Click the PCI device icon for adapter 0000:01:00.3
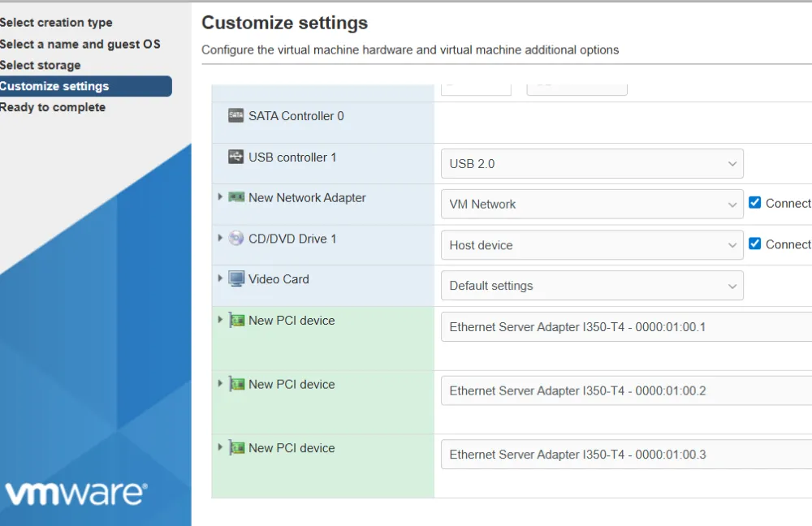812x526 pixels. [236, 448]
